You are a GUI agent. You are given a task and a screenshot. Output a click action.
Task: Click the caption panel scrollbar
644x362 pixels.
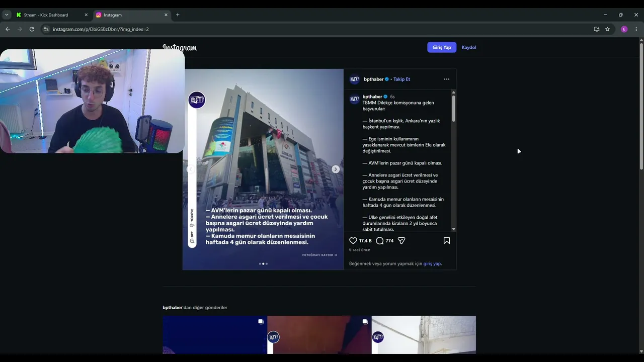coord(454,108)
